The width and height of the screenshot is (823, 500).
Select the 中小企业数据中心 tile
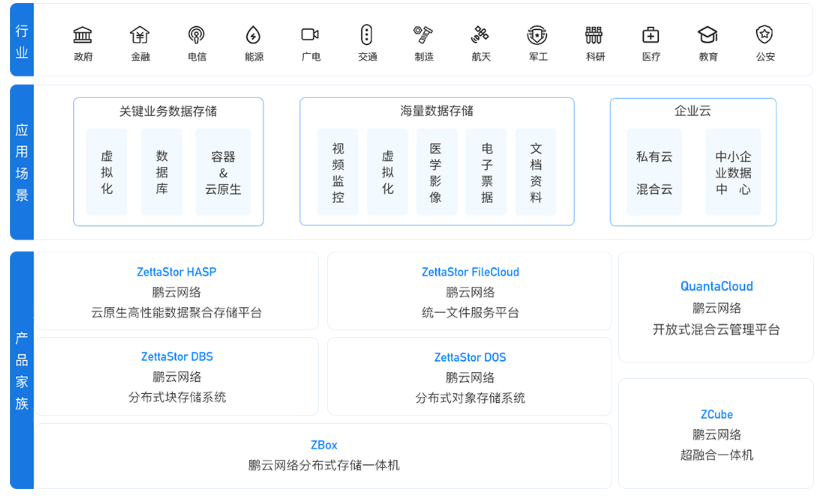coord(733,172)
